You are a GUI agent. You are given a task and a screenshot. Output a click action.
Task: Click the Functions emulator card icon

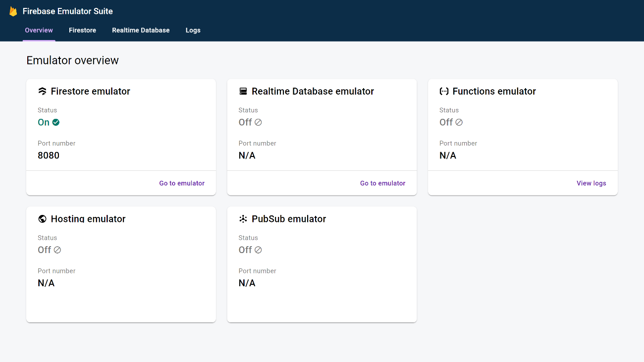click(444, 91)
